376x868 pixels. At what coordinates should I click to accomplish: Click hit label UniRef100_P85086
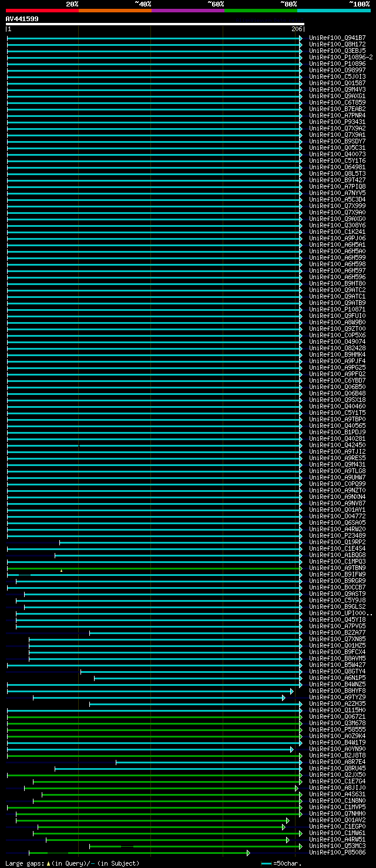point(337,852)
